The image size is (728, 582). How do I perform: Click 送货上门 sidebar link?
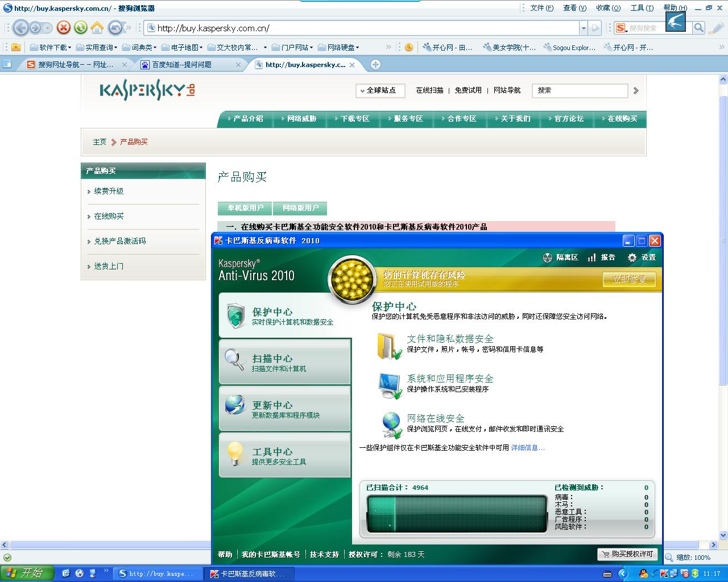pyautogui.click(x=109, y=266)
